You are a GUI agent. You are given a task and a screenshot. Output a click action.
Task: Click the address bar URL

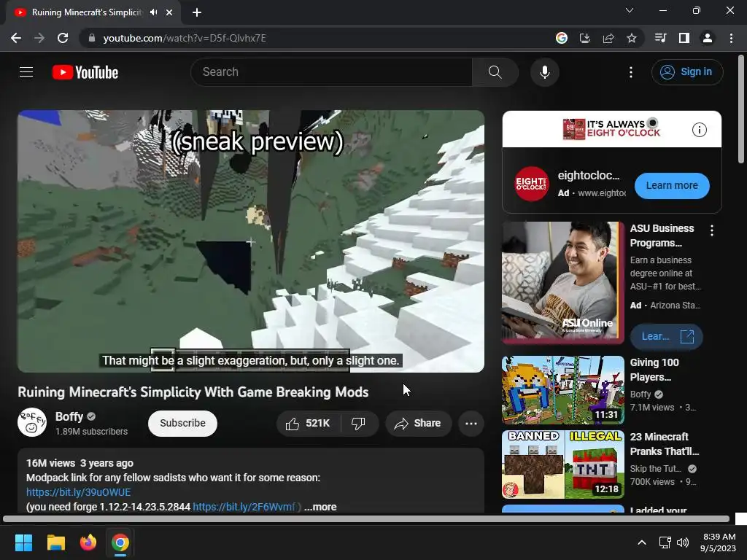pyautogui.click(x=185, y=38)
